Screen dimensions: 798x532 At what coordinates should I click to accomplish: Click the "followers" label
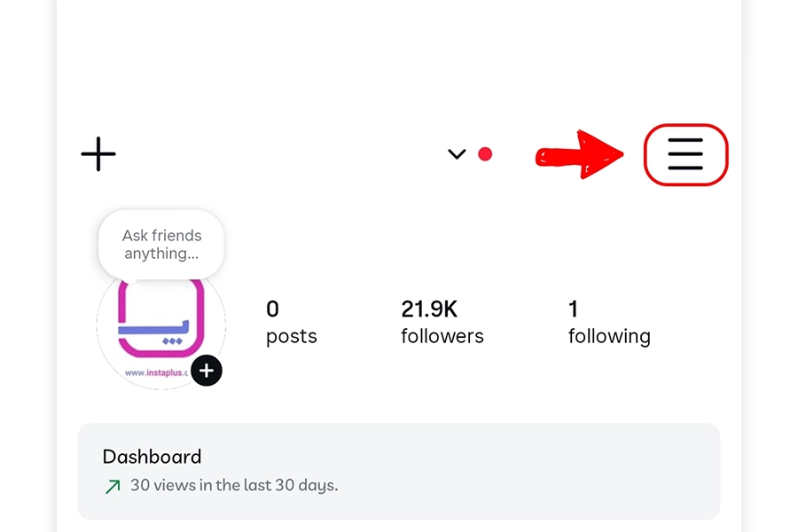pyautogui.click(x=442, y=337)
